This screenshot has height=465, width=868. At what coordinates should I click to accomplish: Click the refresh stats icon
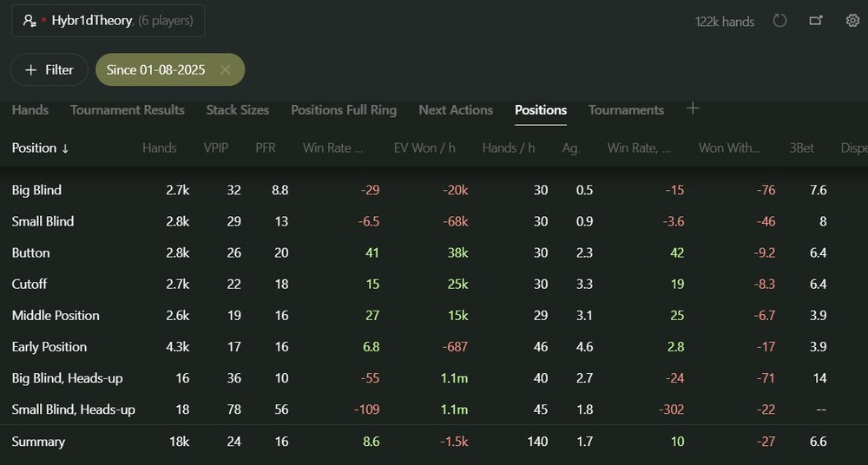click(x=779, y=21)
